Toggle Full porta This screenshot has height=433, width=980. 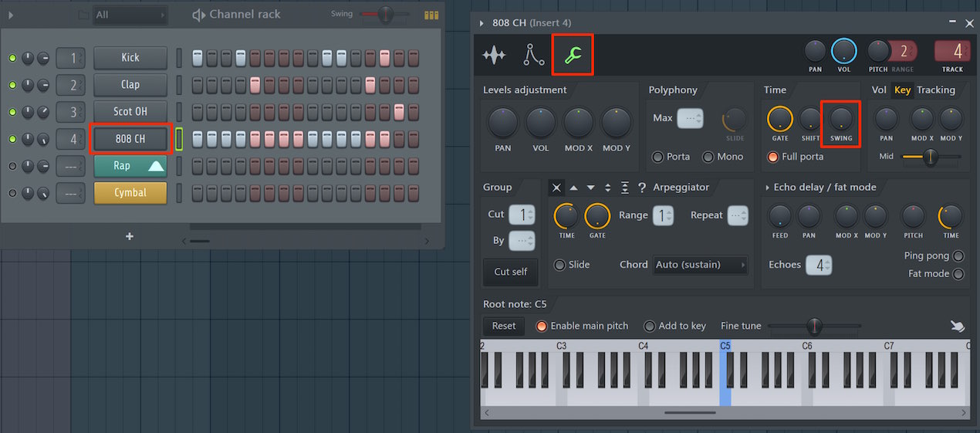point(773,157)
